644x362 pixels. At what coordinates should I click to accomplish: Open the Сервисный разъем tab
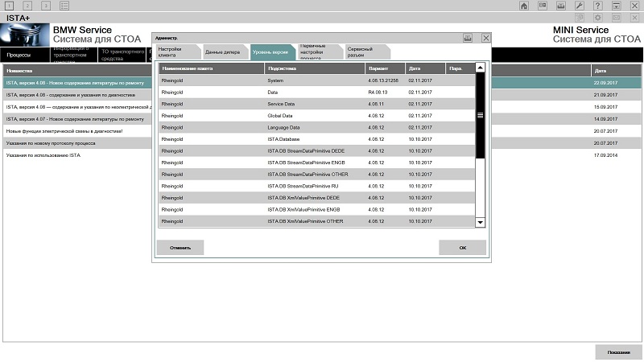point(366,52)
